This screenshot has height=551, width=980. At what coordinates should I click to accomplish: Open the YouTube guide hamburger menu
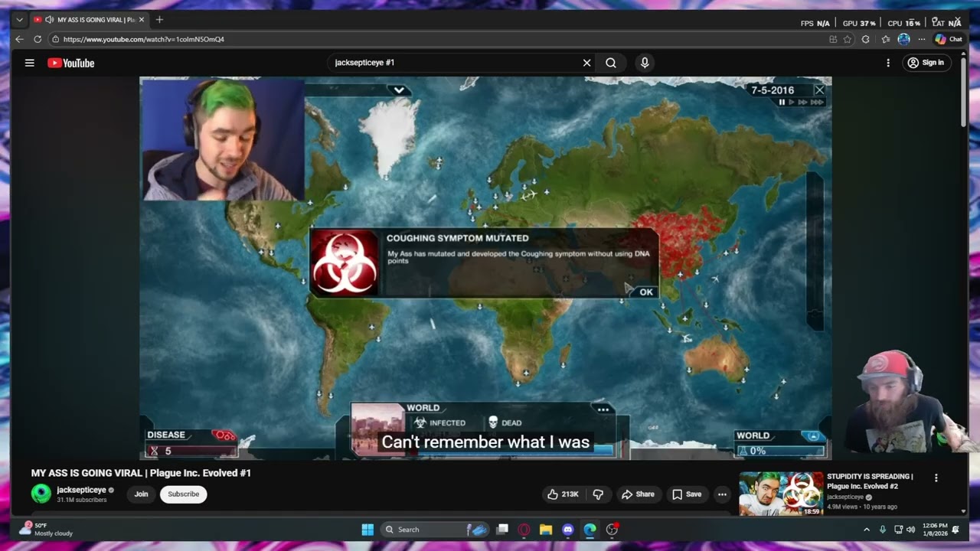30,63
